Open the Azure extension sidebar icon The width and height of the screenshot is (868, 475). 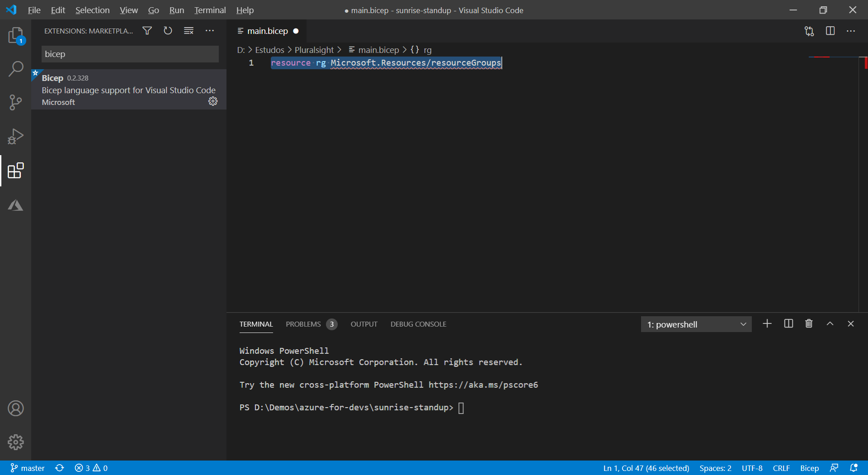coord(16,205)
